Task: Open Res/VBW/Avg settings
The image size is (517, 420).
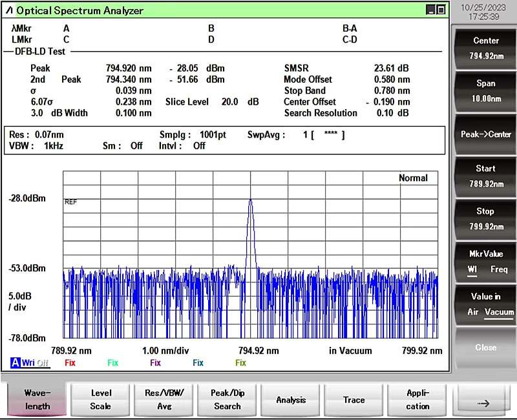Action: tap(164, 399)
